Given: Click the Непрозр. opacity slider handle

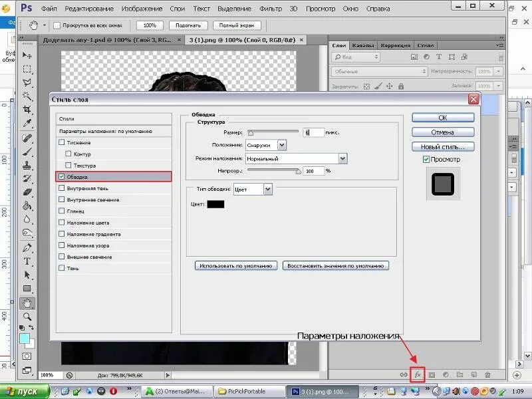Looking at the screenshot, I should click(298, 171).
